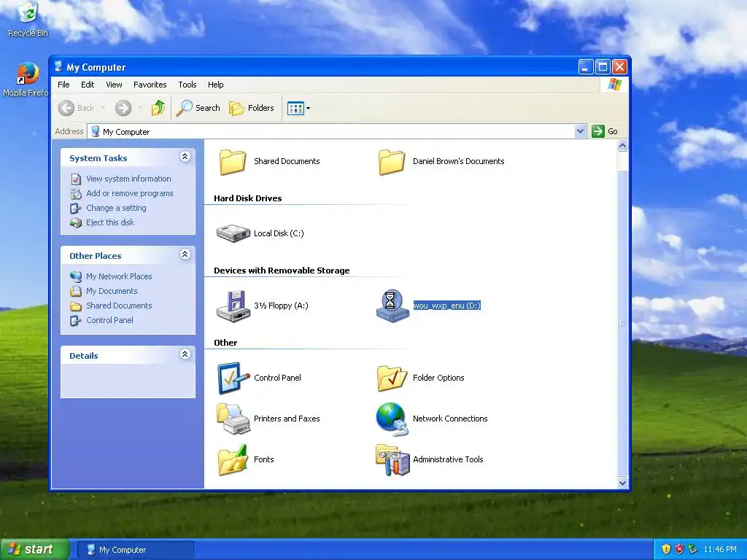Open the File menu
Screen dimensions: 747x560
click(x=63, y=85)
